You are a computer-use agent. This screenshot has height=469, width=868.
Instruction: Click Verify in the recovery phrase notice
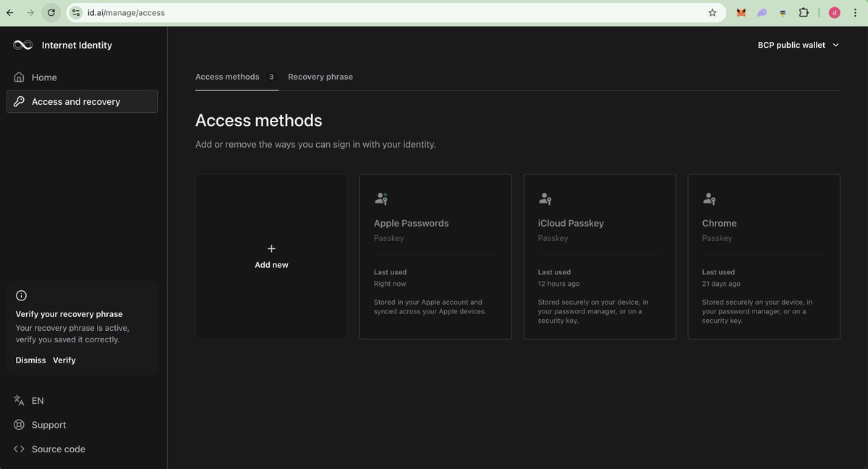coord(64,360)
